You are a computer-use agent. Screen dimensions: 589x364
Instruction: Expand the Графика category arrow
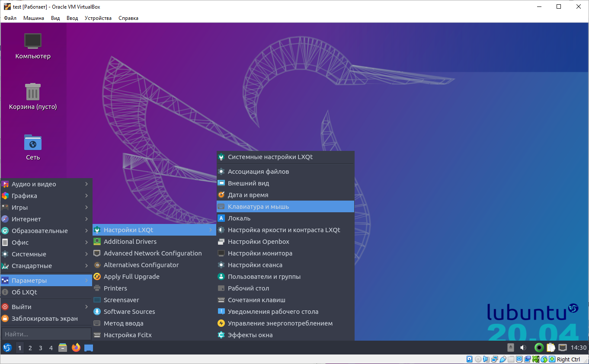point(86,196)
